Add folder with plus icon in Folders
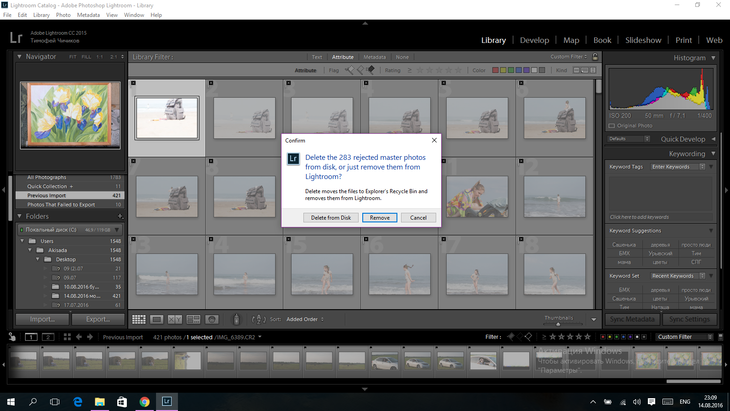This screenshot has height=411, width=730. pos(120,216)
